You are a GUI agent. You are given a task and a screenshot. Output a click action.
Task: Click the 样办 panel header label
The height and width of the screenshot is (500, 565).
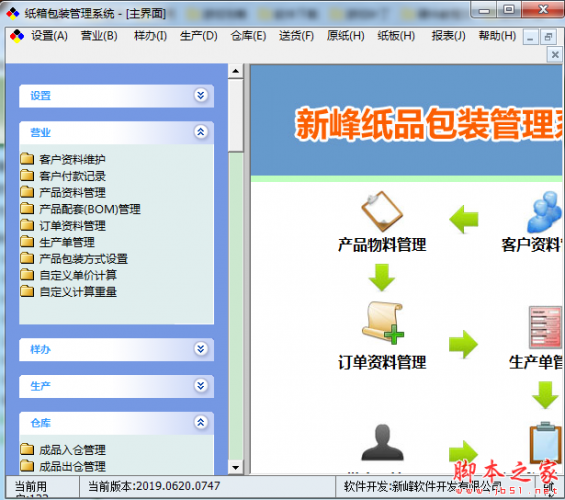tap(40, 349)
